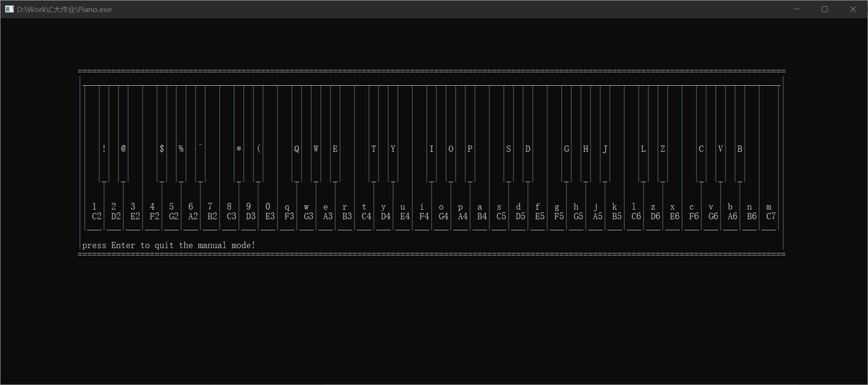Click the white key labeled E6
Screen dimensions: 868x385
(672, 212)
